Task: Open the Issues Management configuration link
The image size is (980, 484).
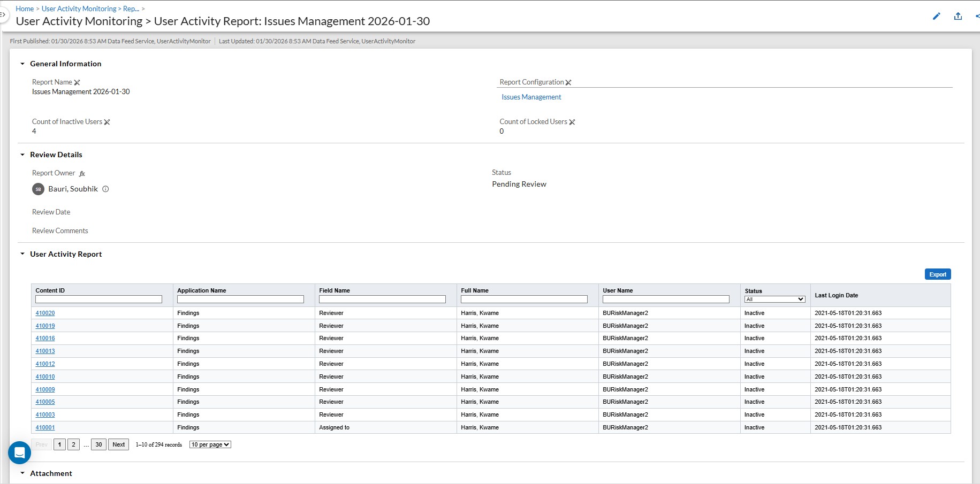Action: pos(531,97)
